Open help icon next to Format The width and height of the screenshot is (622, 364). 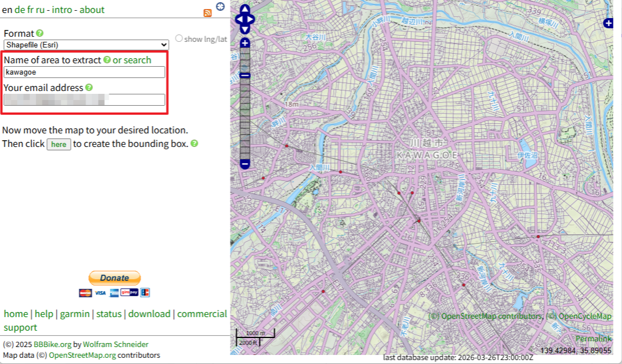40,33
